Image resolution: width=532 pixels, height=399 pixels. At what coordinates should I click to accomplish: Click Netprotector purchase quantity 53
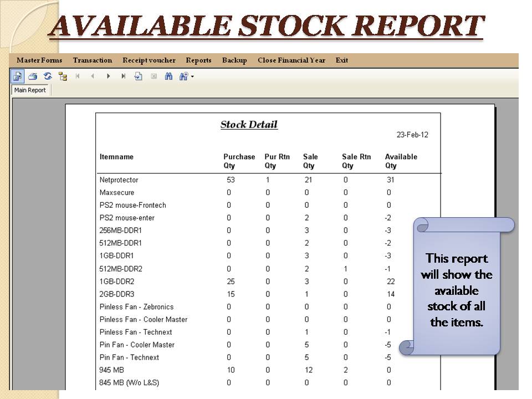(231, 180)
